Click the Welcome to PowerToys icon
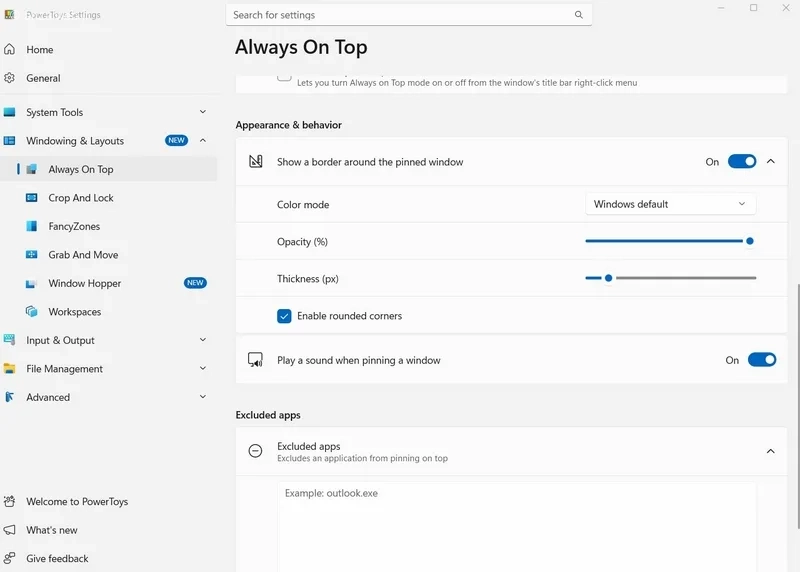 click(x=9, y=501)
